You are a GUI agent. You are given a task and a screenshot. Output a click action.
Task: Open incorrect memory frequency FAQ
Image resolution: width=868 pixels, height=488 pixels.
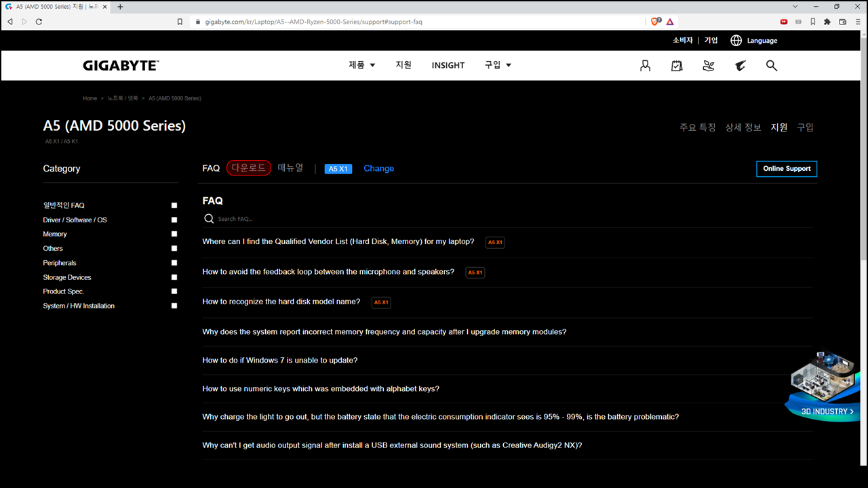pyautogui.click(x=384, y=332)
